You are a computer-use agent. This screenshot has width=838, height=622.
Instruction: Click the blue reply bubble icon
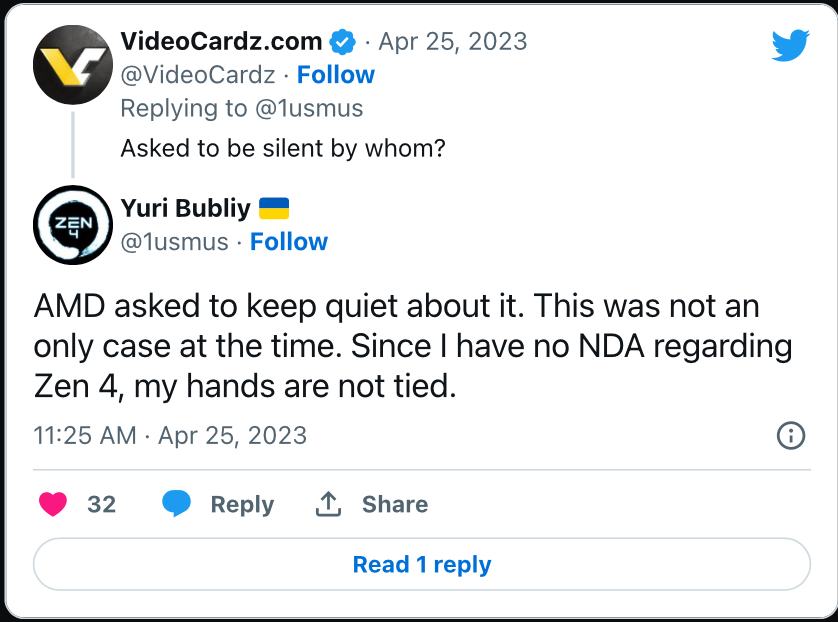[x=176, y=503]
